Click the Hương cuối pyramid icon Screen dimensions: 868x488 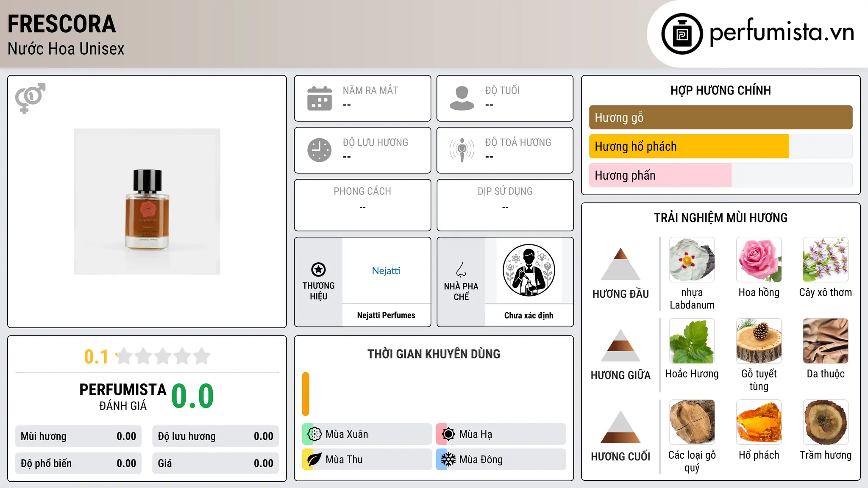pyautogui.click(x=621, y=427)
